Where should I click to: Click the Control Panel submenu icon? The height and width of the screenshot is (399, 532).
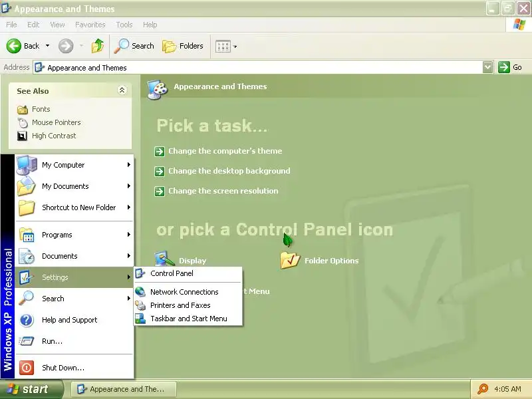pyautogui.click(x=140, y=273)
